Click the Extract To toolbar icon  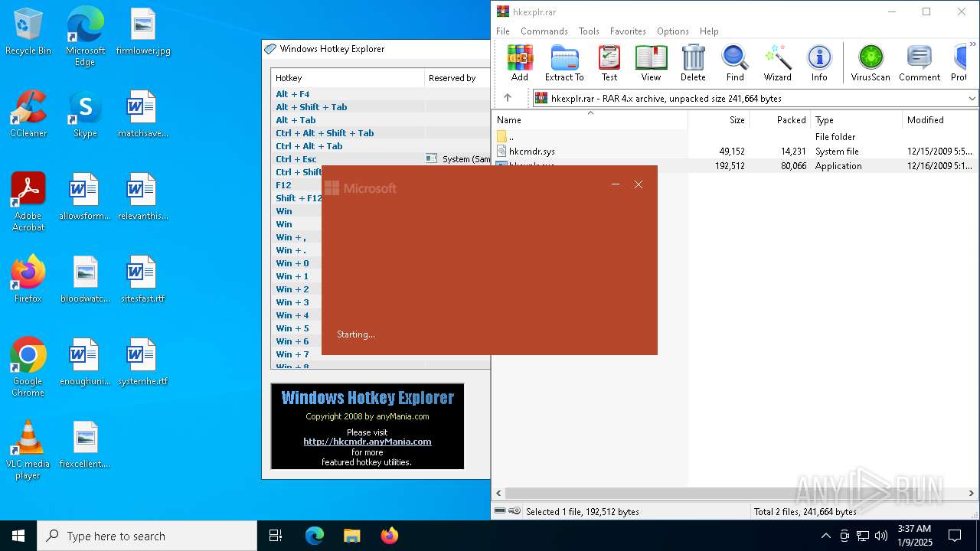pyautogui.click(x=564, y=63)
